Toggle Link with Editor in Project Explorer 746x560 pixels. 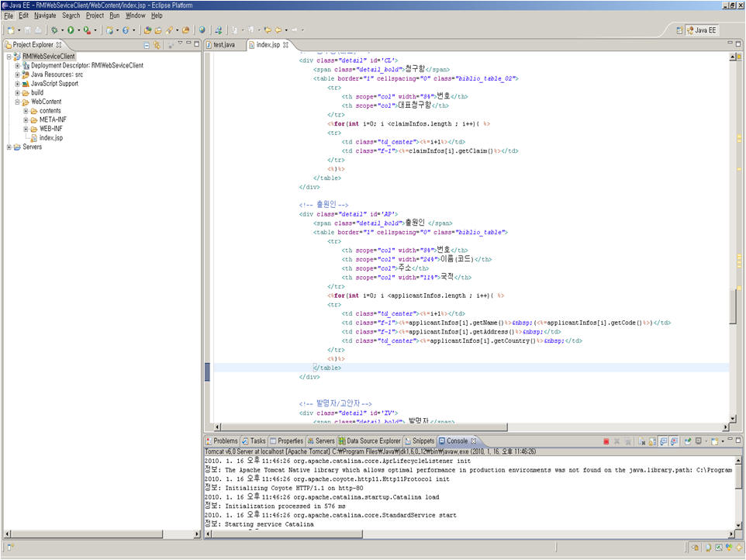(x=157, y=45)
